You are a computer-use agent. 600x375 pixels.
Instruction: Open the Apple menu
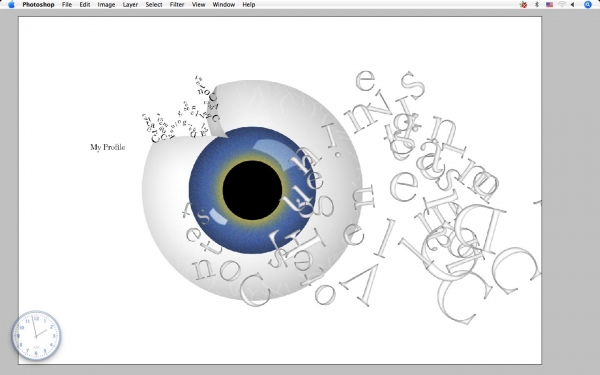(x=11, y=5)
